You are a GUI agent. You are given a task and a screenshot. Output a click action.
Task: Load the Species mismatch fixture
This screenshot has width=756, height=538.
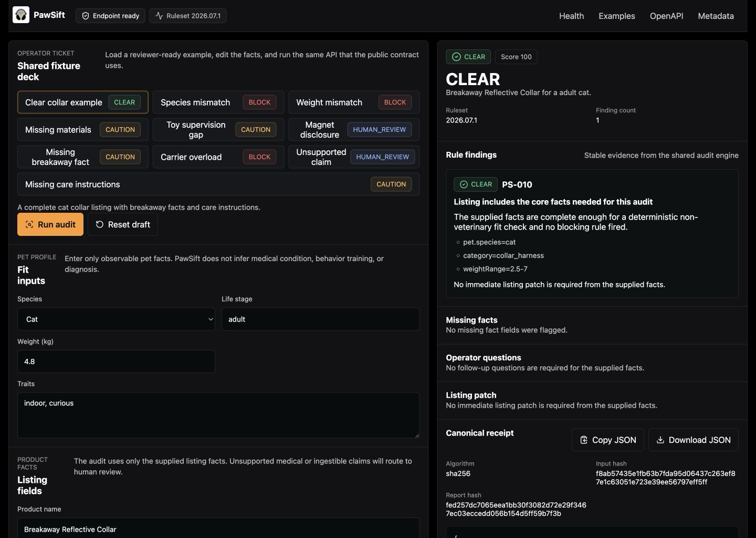coord(218,102)
